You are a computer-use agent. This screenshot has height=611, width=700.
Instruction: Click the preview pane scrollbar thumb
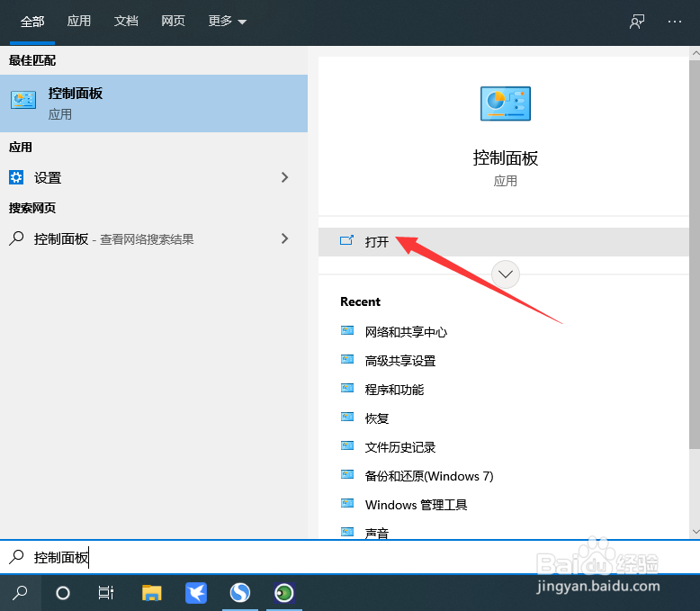tap(695, 255)
